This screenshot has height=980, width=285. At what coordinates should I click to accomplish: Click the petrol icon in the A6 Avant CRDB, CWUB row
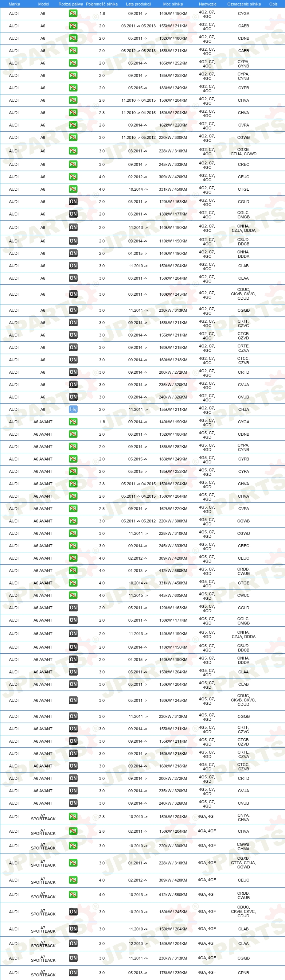(x=73, y=571)
